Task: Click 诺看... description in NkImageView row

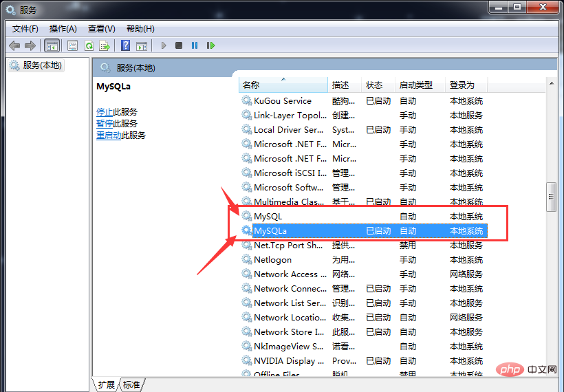Action: [343, 347]
